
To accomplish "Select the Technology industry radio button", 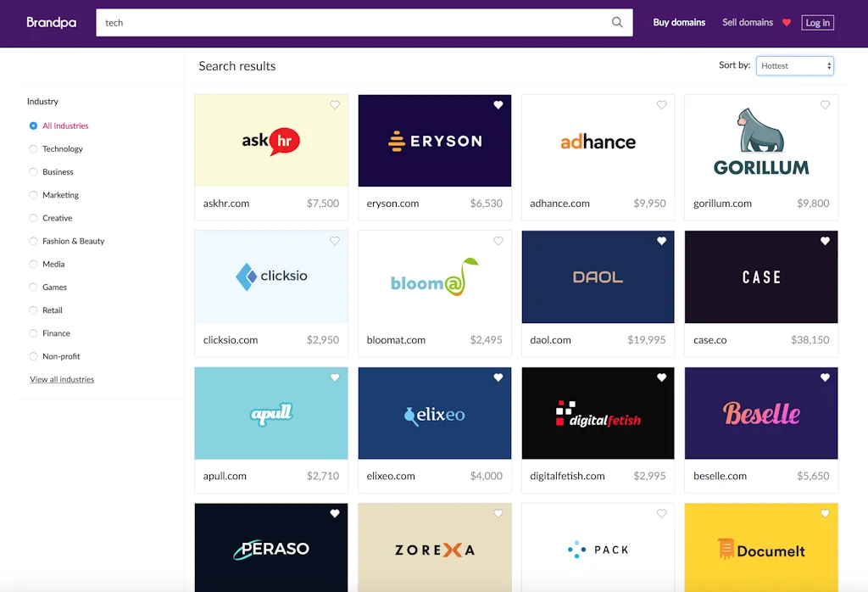I will (x=34, y=149).
